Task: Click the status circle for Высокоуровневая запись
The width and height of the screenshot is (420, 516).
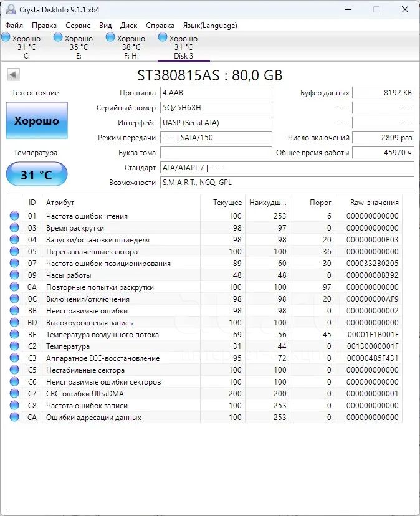Action: click(x=14, y=323)
